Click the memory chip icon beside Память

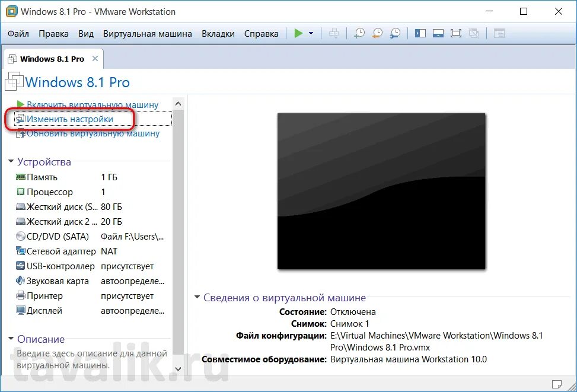pos(21,177)
